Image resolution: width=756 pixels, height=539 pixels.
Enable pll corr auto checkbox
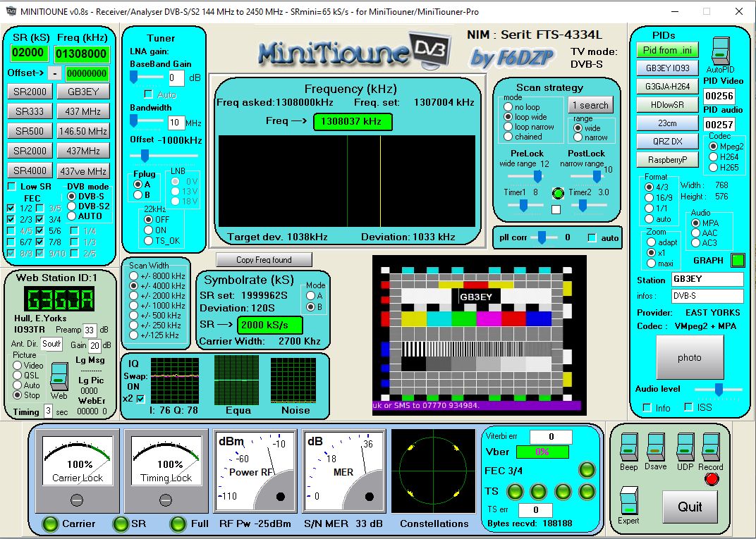tap(592, 237)
